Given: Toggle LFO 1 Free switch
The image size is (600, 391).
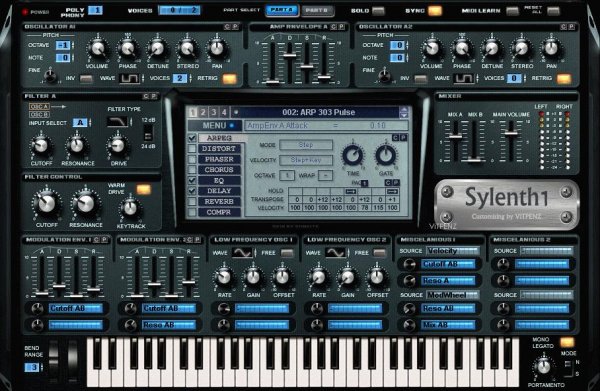Looking at the screenshot, I should tap(287, 253).
